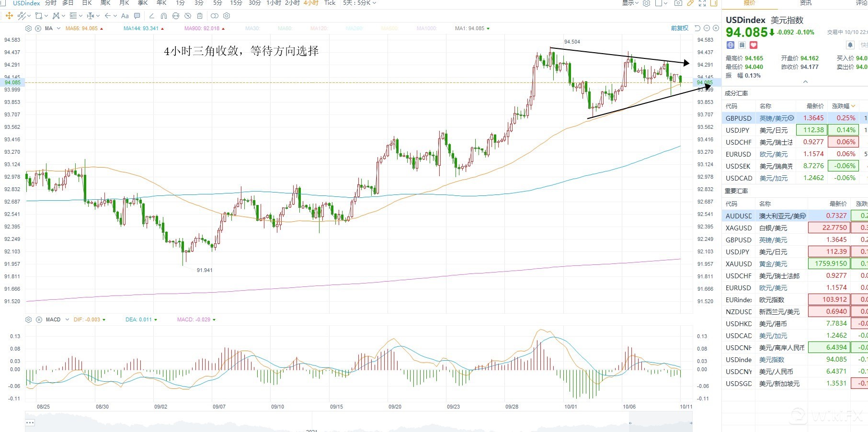This screenshot has height=432, width=868.
Task: Toggle the sync drawings icon
Action: pos(176,16)
